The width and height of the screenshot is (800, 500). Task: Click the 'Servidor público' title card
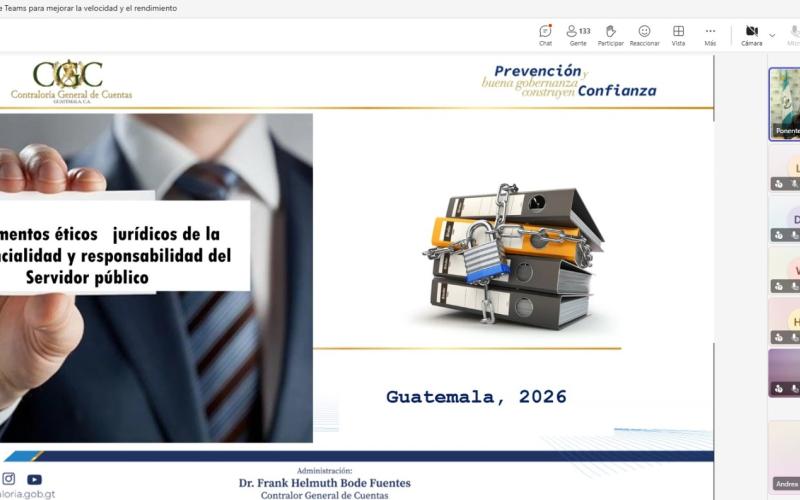(125, 246)
